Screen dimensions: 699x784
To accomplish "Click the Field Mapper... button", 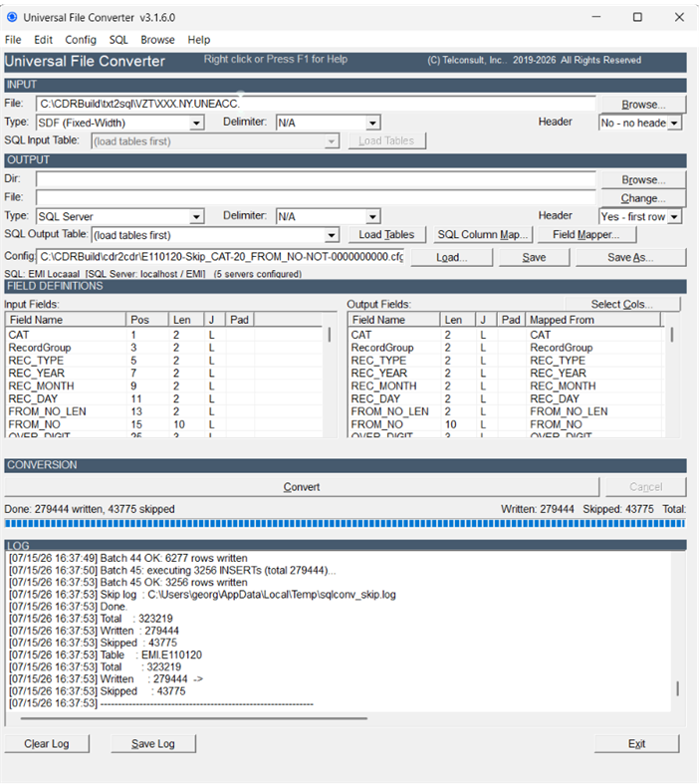I will (585, 234).
